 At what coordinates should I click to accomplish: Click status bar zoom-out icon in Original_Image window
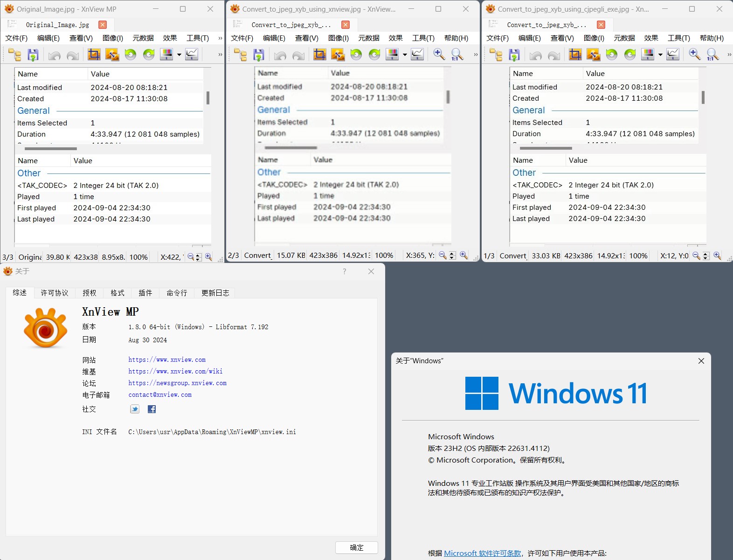click(191, 256)
